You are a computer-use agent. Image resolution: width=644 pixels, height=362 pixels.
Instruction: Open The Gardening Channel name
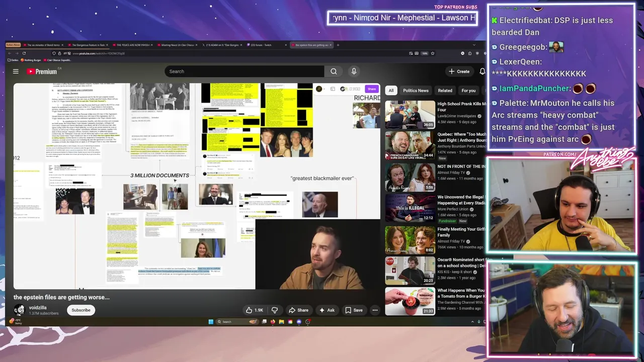pyautogui.click(x=460, y=302)
